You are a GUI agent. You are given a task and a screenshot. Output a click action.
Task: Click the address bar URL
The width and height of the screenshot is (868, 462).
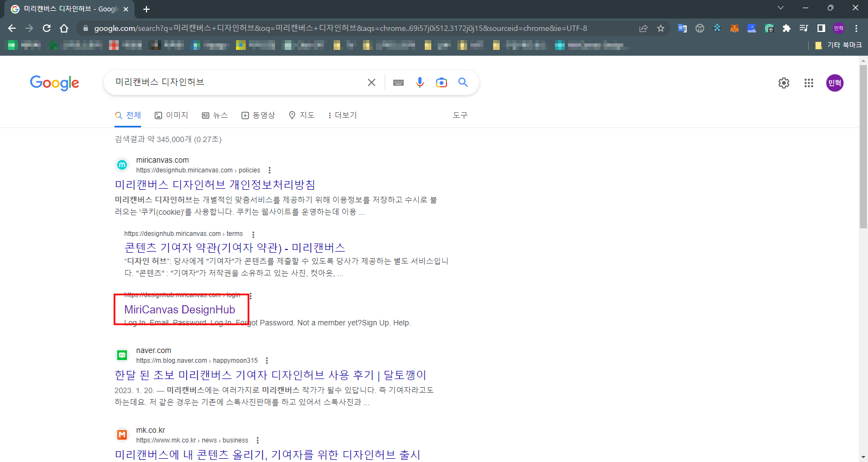tap(340, 28)
